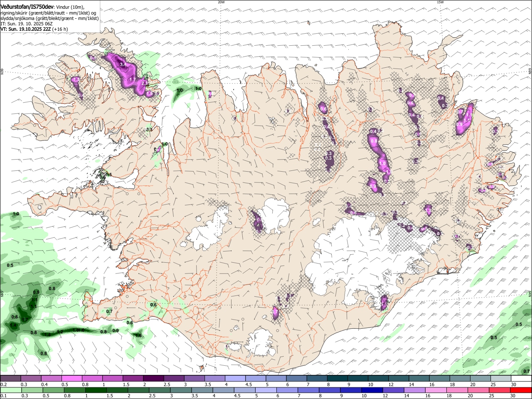Click the 'VT: Sun. 19.10.2025 22Z (+16 h)' line
532x399 pixels.
34,29
